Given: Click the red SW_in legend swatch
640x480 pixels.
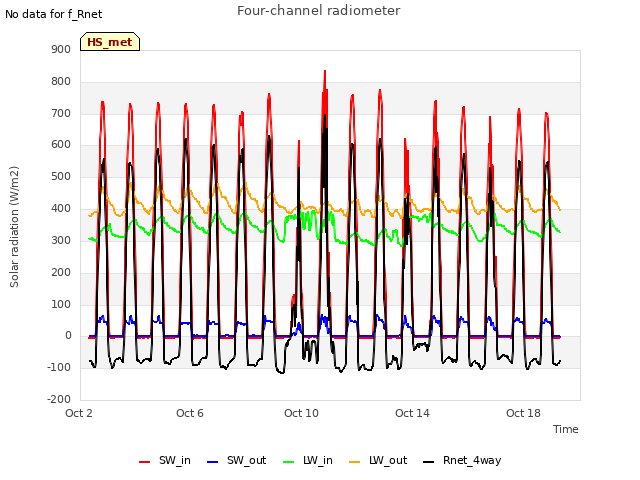Looking at the screenshot, I should (x=144, y=462).
